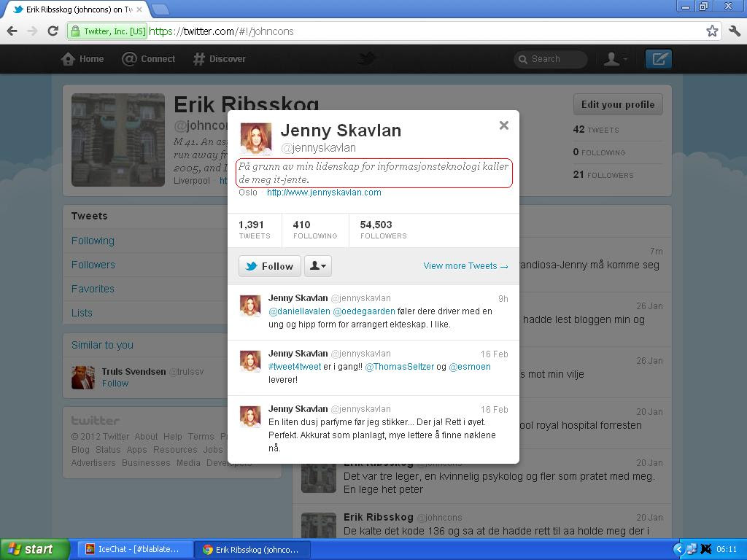Screen dimensions: 747x560
Task: Select Favorites in the sidebar
Action: coord(93,289)
